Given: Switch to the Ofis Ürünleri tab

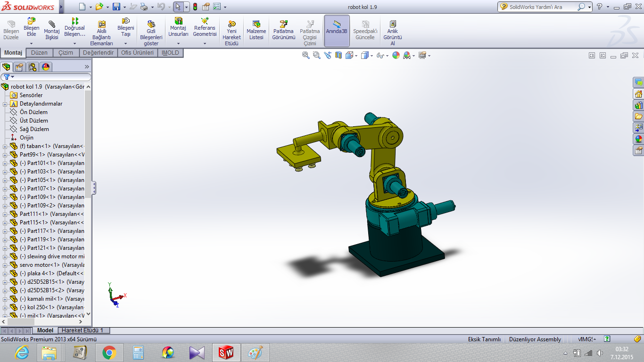Looking at the screenshot, I should pos(138,53).
